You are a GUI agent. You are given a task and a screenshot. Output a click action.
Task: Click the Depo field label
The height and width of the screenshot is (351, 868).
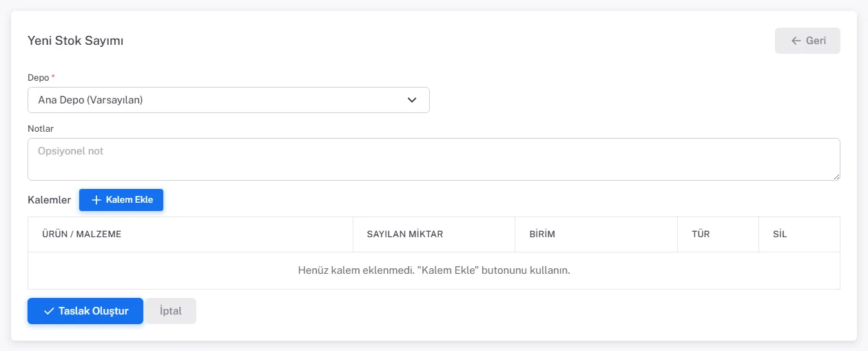point(41,78)
